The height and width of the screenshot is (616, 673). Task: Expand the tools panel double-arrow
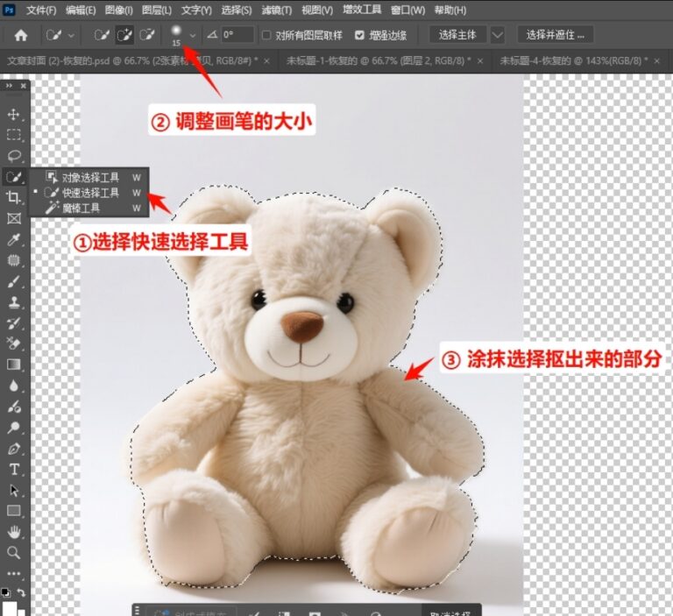(9, 86)
